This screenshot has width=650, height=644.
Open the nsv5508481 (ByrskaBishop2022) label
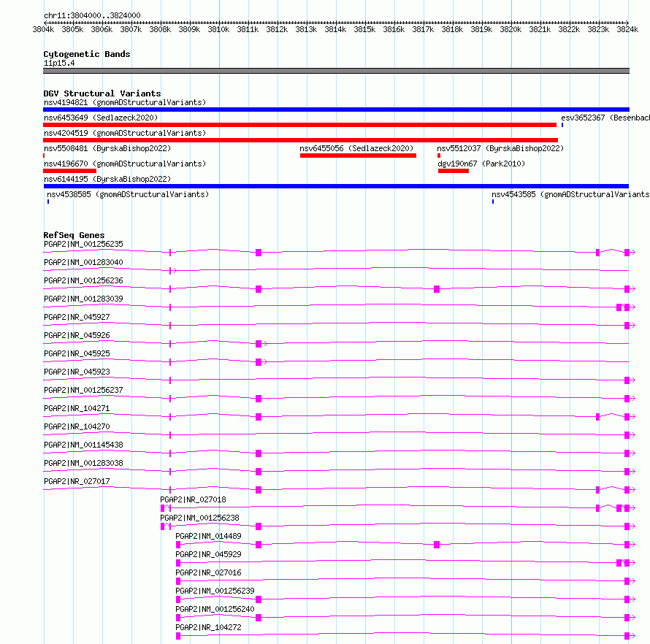107,148
